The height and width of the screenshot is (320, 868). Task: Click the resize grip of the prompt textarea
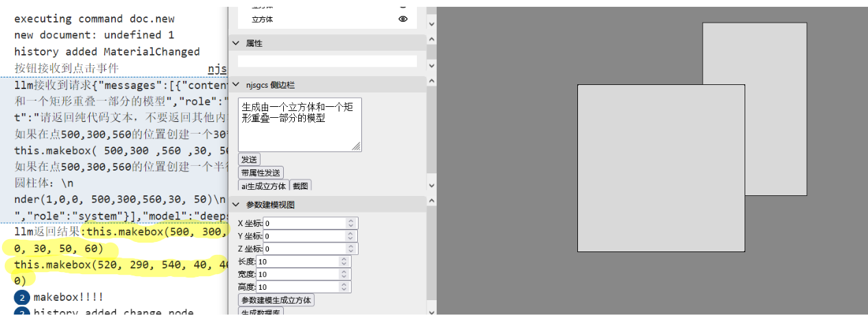pos(357,147)
